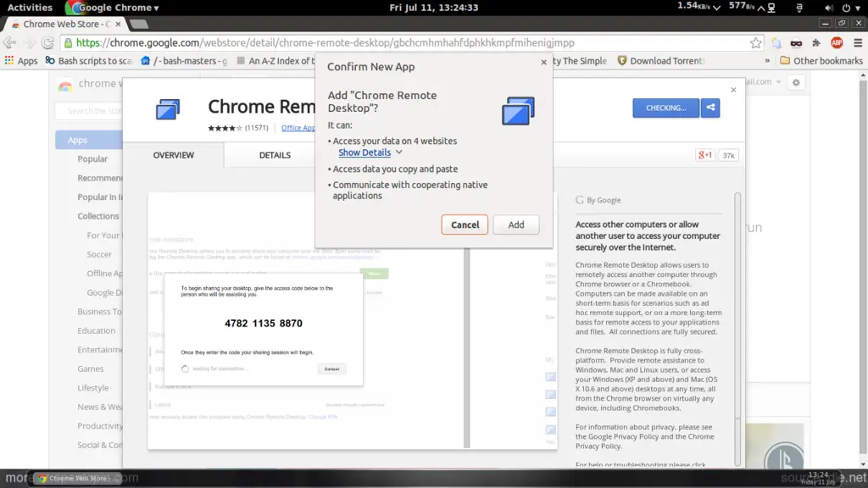Click the Search the store field
Screen dimensions: 868x488
88,111
